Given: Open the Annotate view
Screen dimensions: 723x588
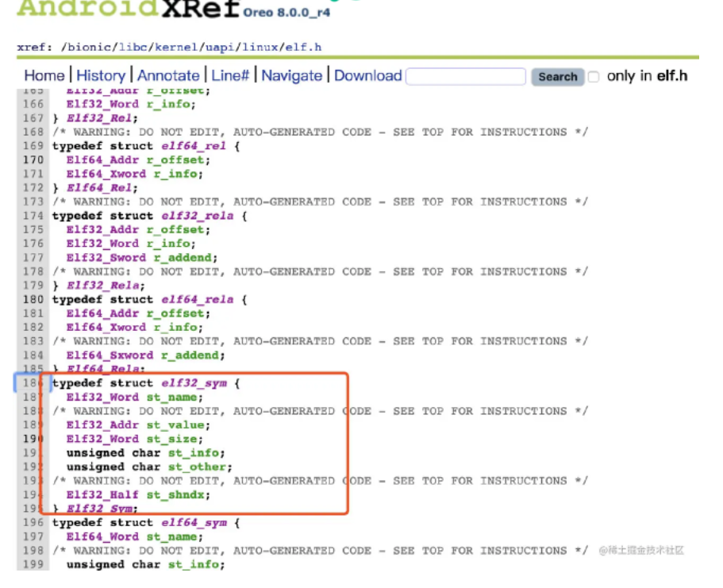Looking at the screenshot, I should click(x=169, y=75).
